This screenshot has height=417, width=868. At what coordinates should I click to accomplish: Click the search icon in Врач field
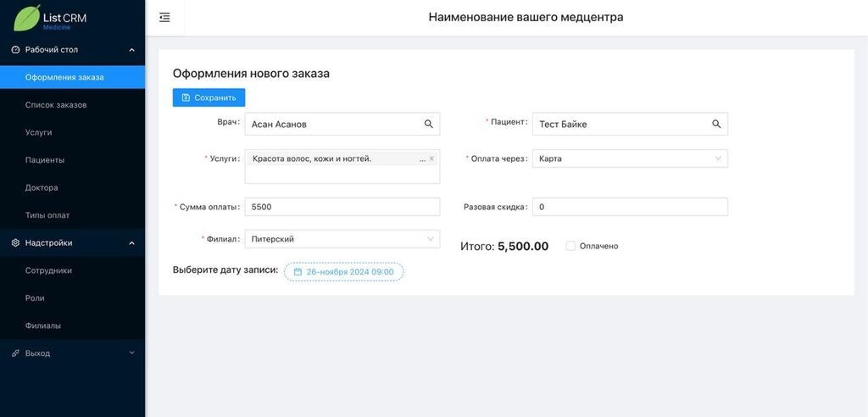pyautogui.click(x=429, y=124)
